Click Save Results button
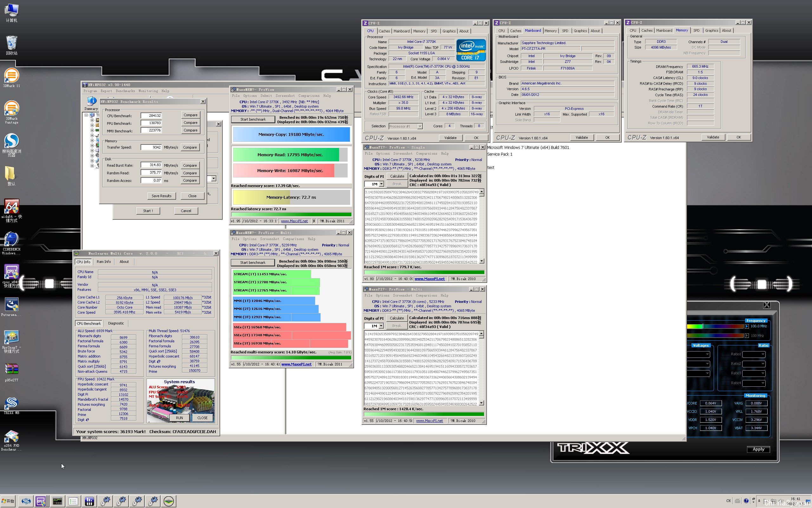This screenshot has width=812, height=508. point(161,196)
